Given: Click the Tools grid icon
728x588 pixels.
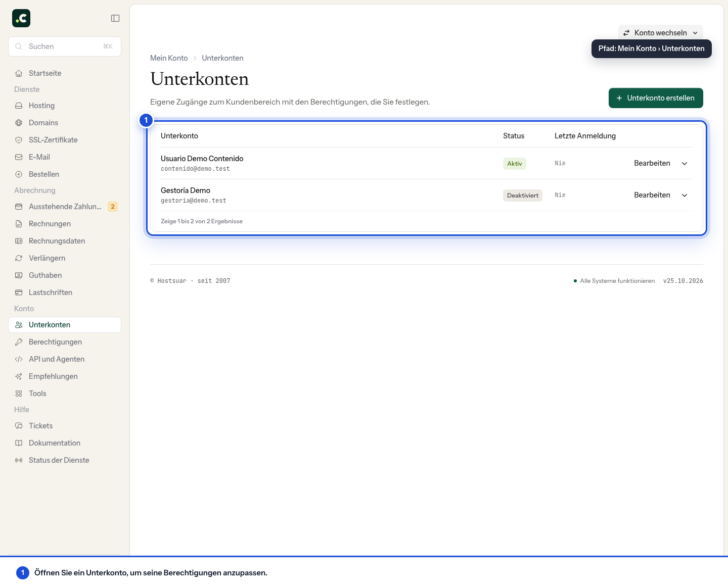Looking at the screenshot, I should pos(19,394).
